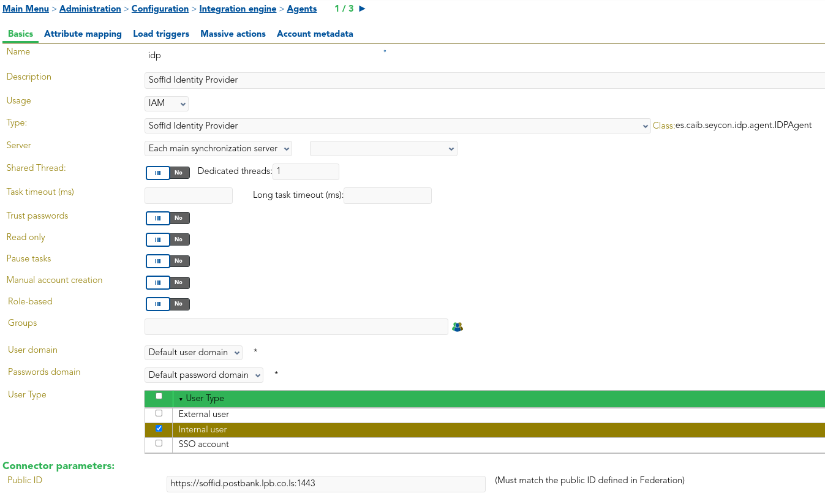Screen dimensions: 825x504
Task: Click the class name es.caib.seycon.idp.agent.IDPAgent
Action: pyautogui.click(x=744, y=126)
